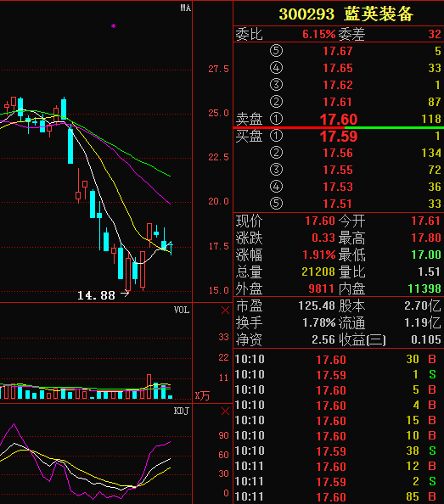Close the KDJ indicator panel

225,412
